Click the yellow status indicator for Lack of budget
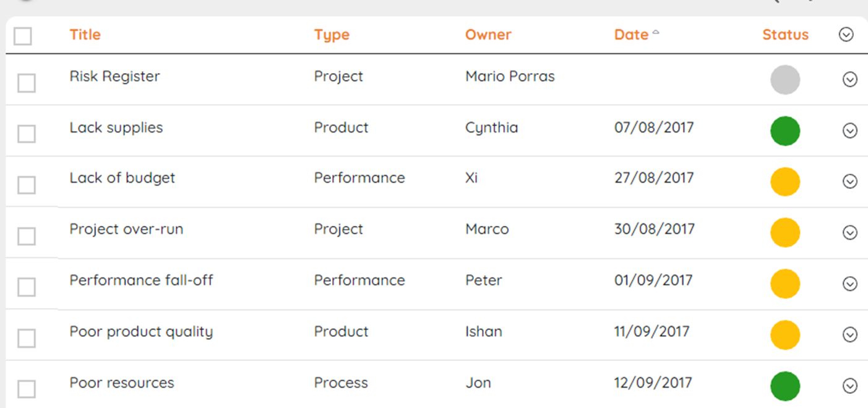This screenshot has height=408, width=868. click(785, 182)
